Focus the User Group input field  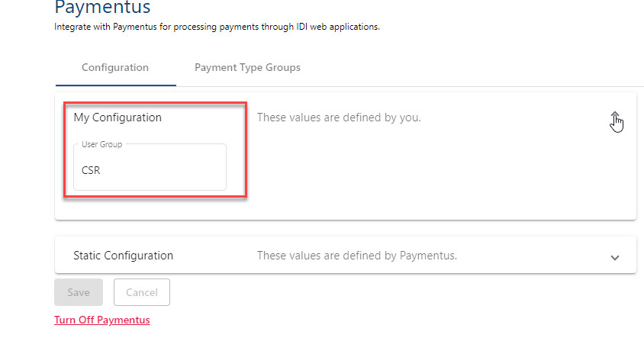point(150,170)
